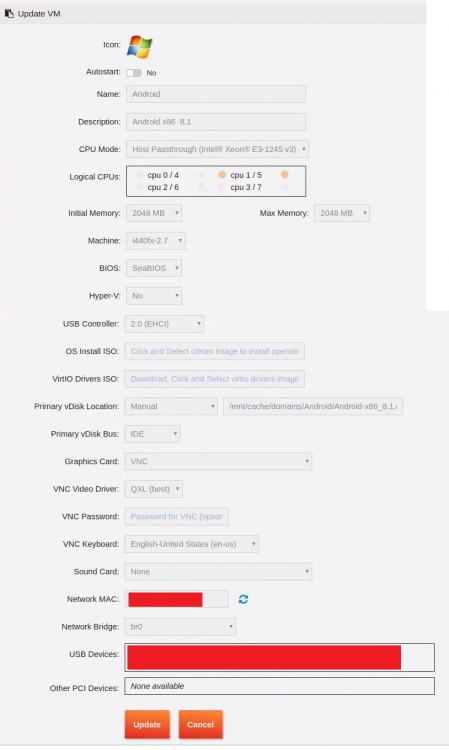Open Primary vDisk Location dropdown
The height and width of the screenshot is (750, 449).
171,406
